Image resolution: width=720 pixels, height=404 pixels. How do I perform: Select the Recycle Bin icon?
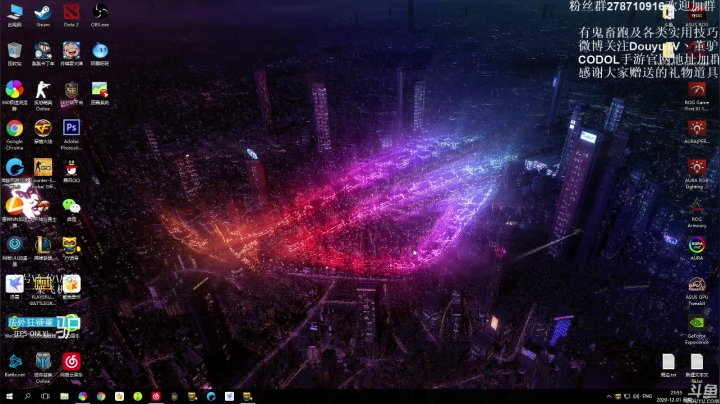point(14,54)
